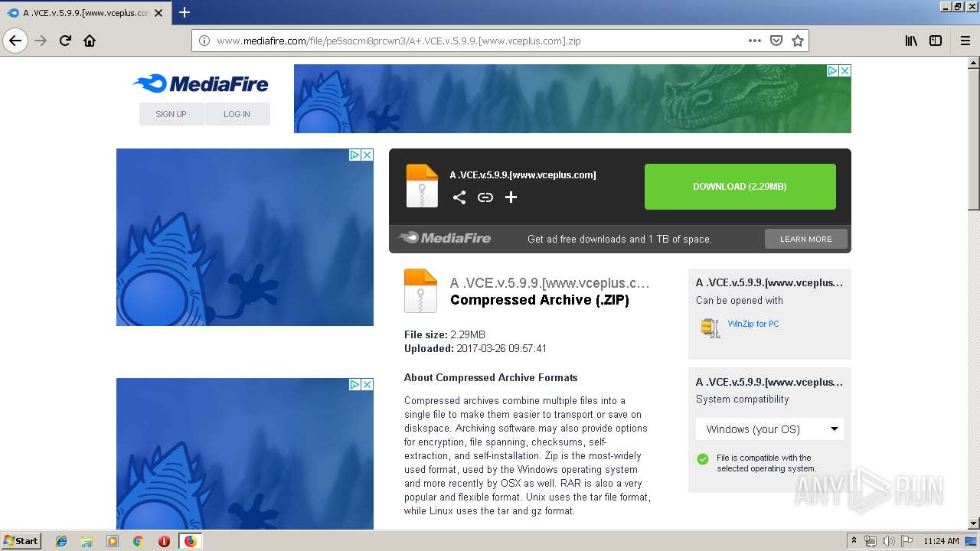Save page to Pocket
Image resolution: width=980 pixels, height=551 pixels.
point(776,41)
